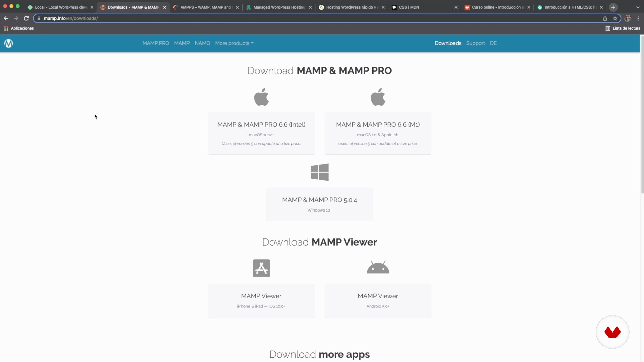Open the Downloads nav link
Viewport: 644px width, 362px height.
point(448,43)
